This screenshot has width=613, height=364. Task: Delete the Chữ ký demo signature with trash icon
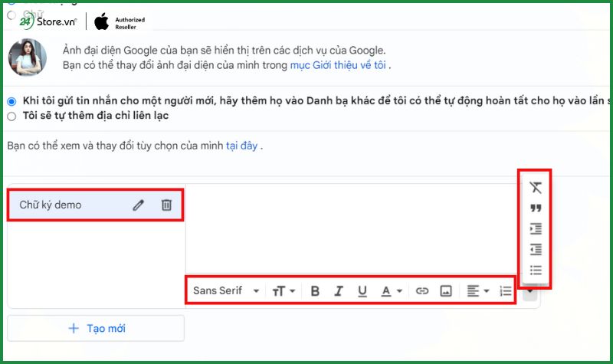point(166,205)
